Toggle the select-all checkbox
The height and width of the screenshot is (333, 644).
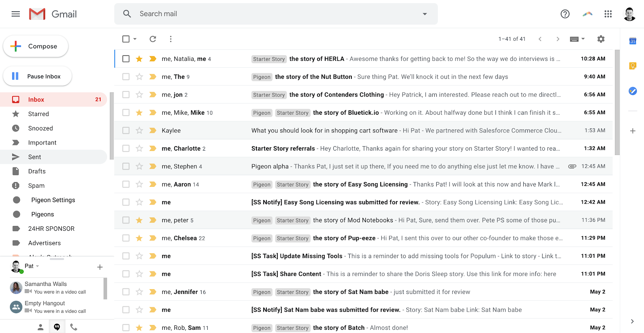(x=126, y=39)
